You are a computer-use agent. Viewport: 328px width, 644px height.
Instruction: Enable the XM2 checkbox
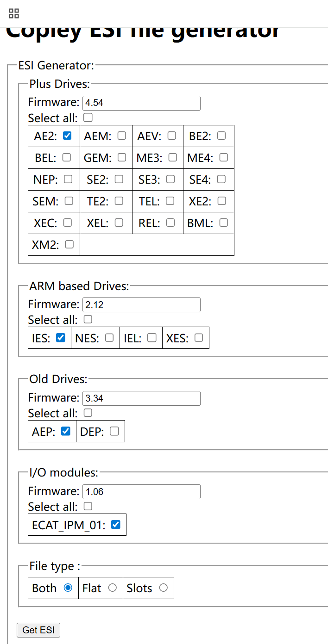69,244
